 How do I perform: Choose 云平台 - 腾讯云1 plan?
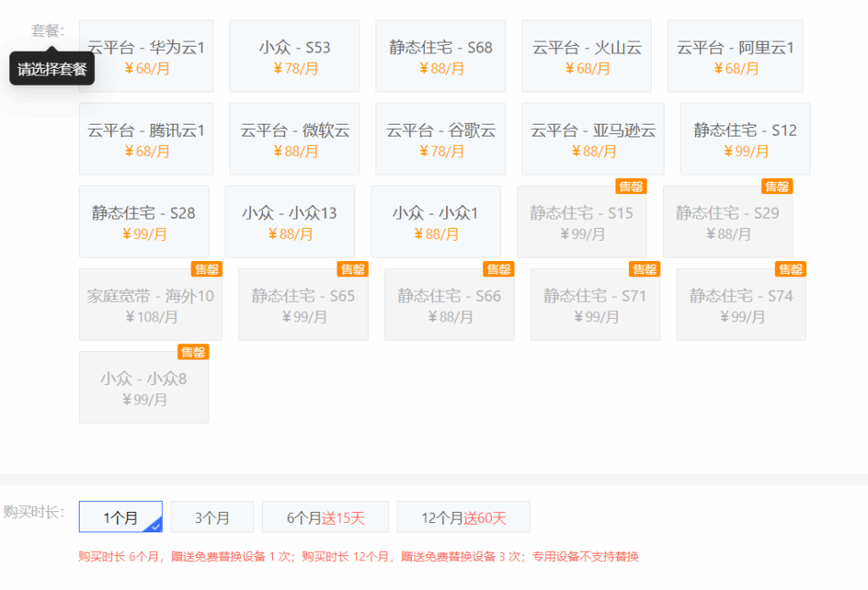click(146, 139)
